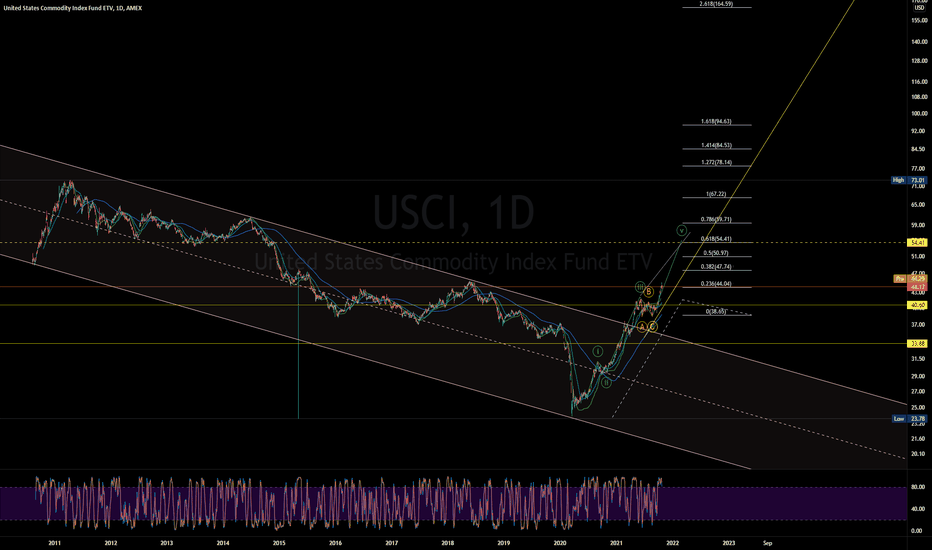Select the 1.272(78.14) Fibonacci level label
The image size is (932, 550).
coord(716,162)
